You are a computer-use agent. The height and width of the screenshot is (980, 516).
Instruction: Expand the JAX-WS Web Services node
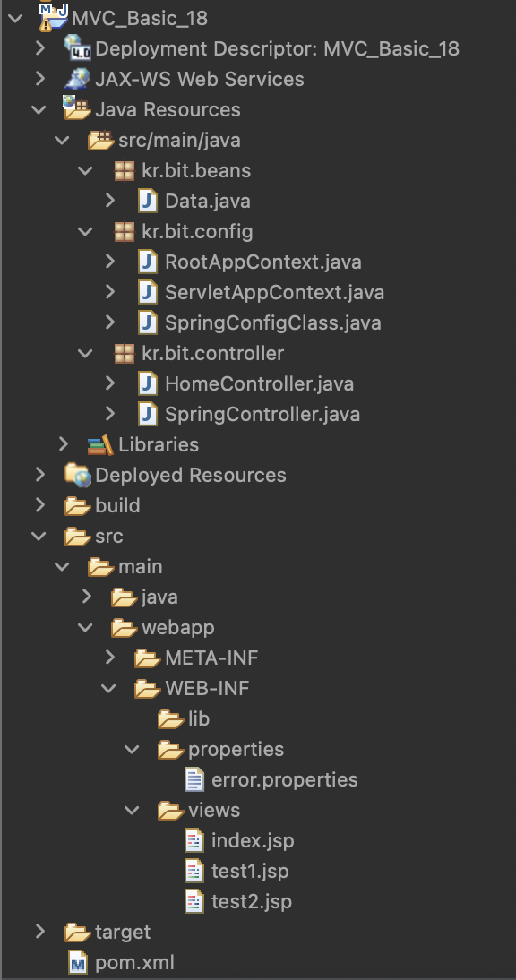(40, 79)
